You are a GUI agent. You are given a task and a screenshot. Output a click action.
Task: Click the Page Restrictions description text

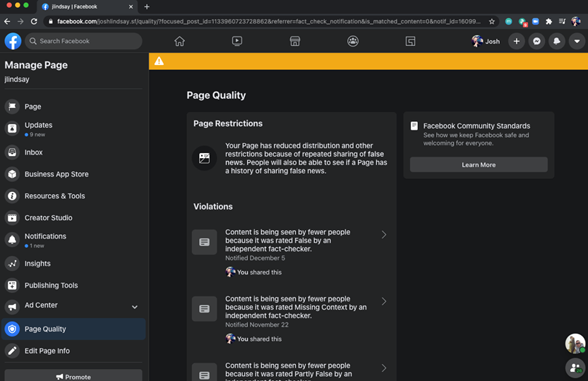[306, 158]
